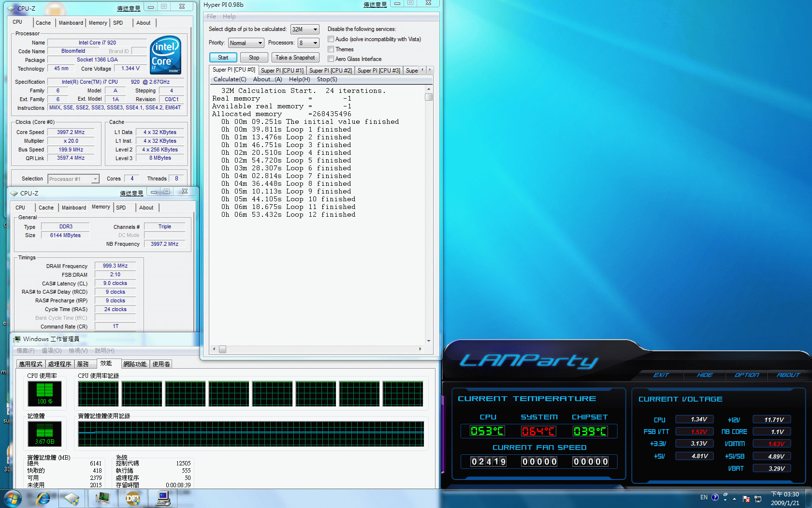Open Cache tab in top CPU-Z window
Screen dimensions: 812x508
[43, 23]
